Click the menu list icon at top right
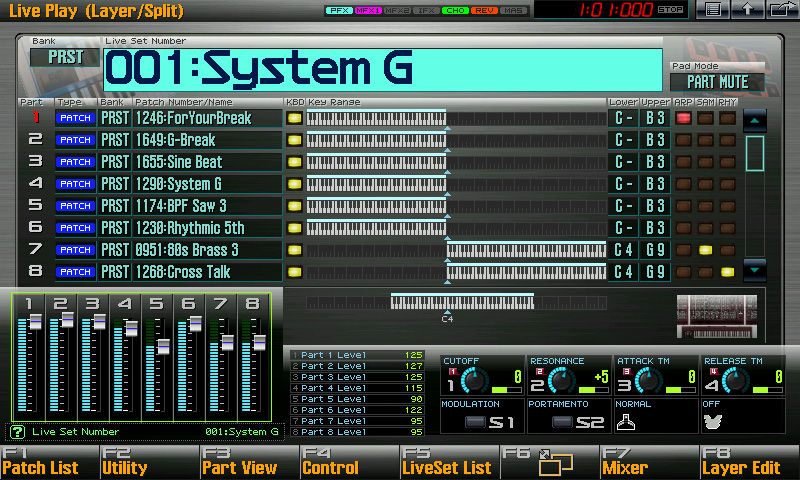This screenshot has width=800, height=480. 712,9
